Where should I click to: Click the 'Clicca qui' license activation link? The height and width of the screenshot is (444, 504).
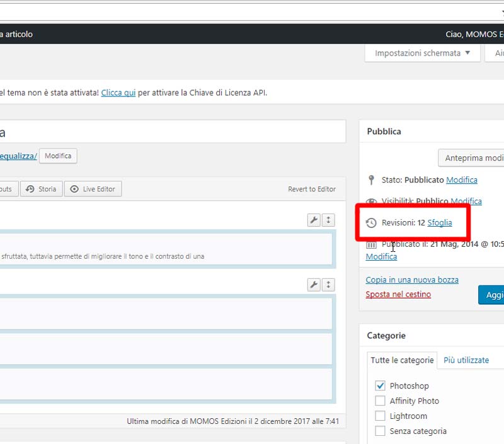(x=118, y=93)
